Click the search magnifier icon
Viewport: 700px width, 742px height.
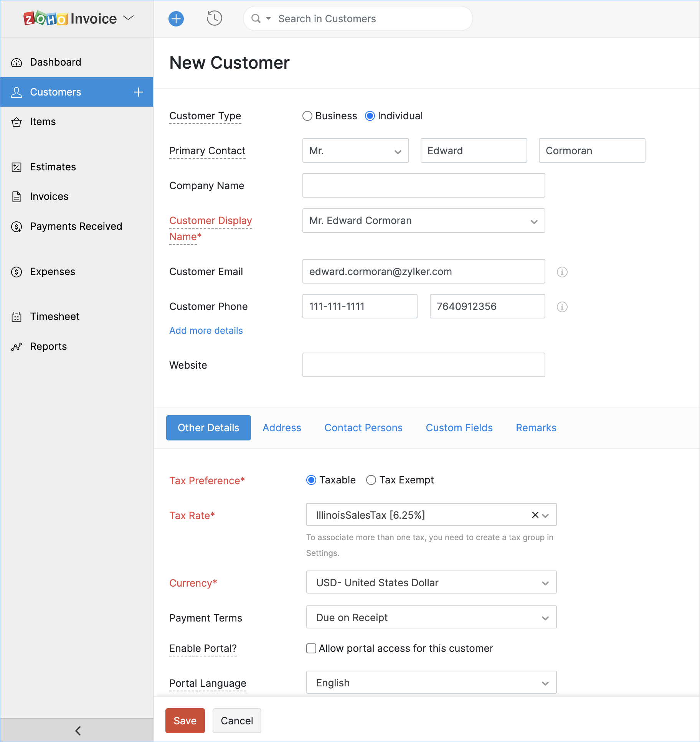click(x=256, y=18)
